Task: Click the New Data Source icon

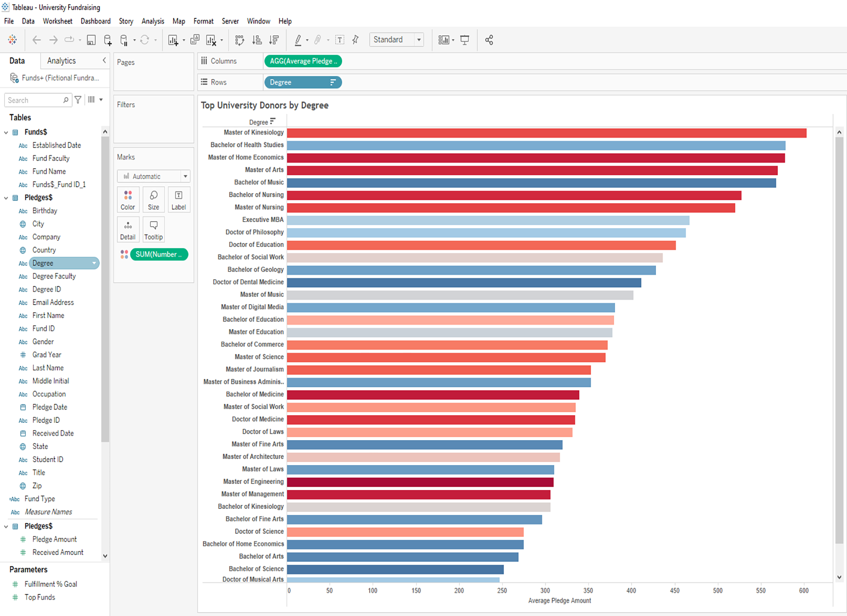Action: pos(108,40)
